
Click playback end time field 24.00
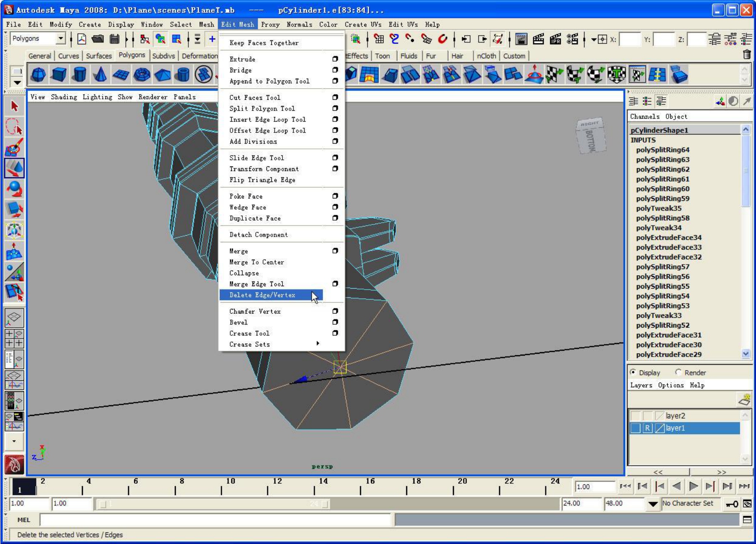581,504
